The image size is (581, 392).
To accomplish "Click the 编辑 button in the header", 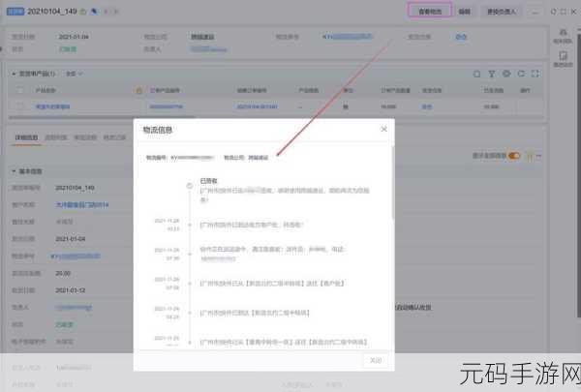I will click(x=464, y=12).
